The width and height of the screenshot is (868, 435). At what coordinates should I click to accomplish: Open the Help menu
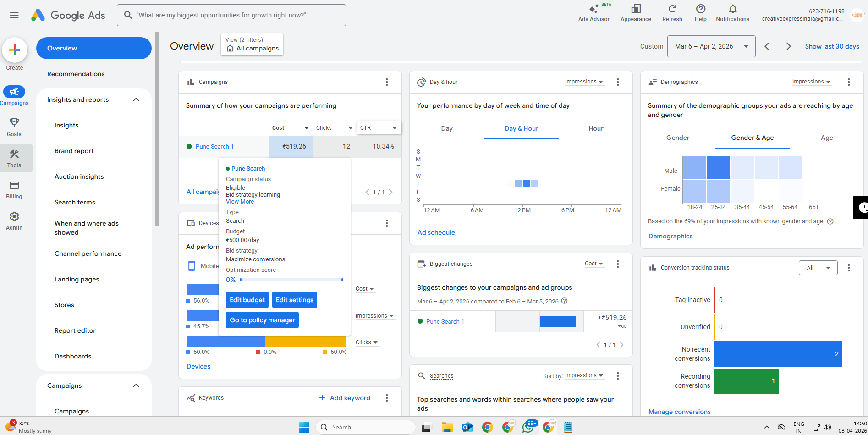[x=700, y=13]
